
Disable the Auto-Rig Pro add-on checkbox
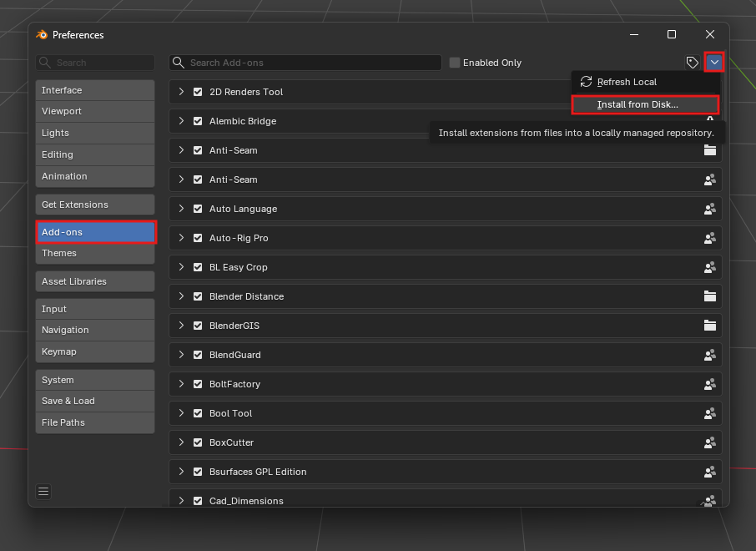click(198, 238)
